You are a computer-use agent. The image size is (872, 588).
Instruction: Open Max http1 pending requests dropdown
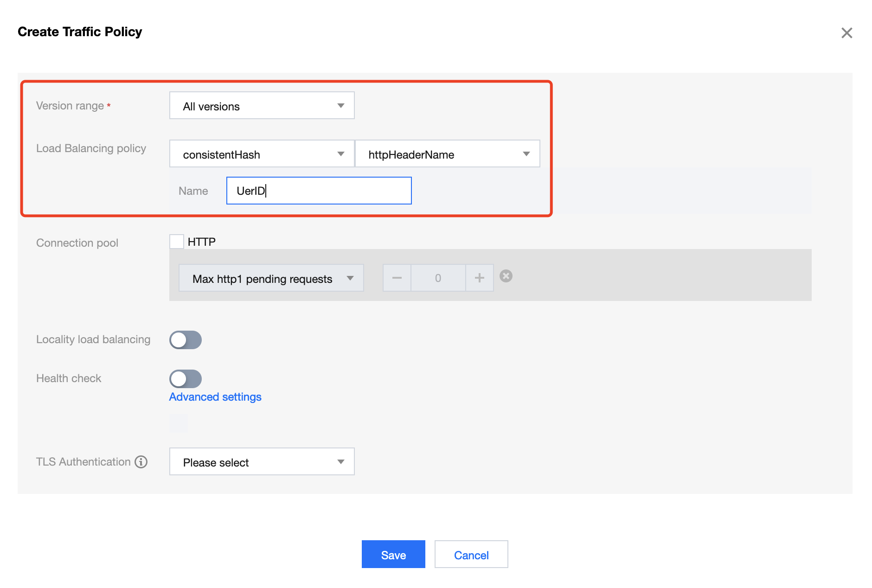coord(271,278)
